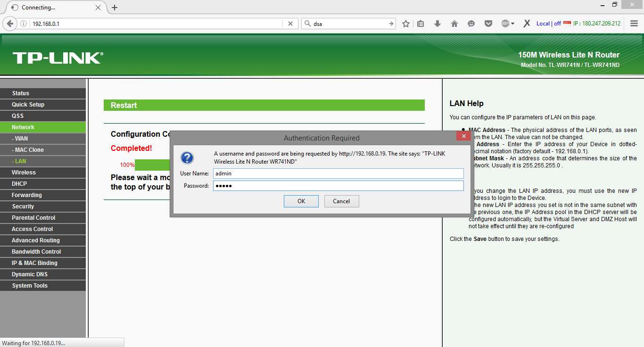Open the search engine magnifier dropdown
This screenshot has width=644, height=347.
pos(307,23)
